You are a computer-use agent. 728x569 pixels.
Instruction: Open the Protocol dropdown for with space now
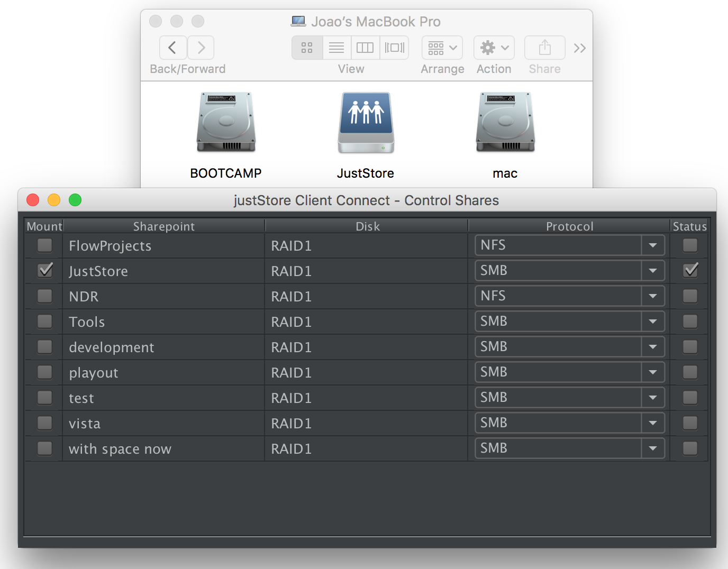[570, 448]
